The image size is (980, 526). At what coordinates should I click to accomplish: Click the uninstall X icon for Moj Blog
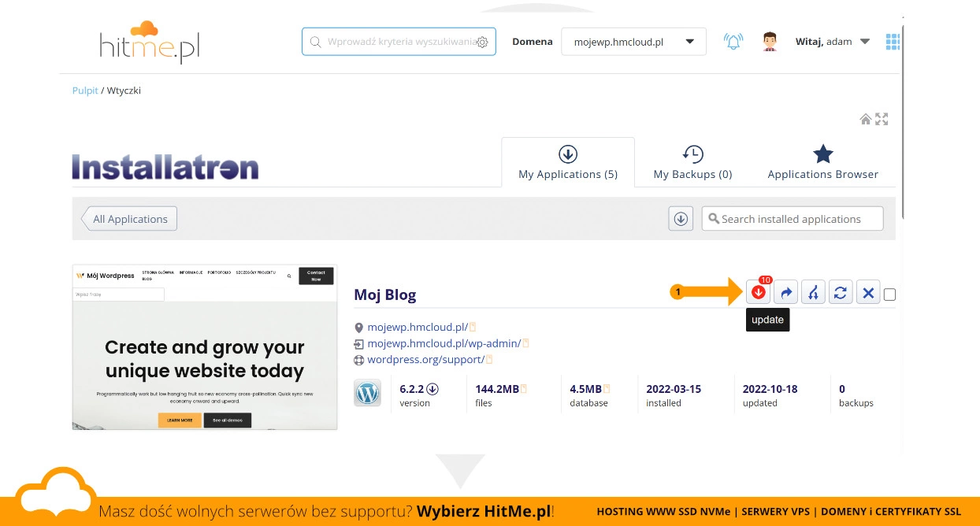[868, 293]
